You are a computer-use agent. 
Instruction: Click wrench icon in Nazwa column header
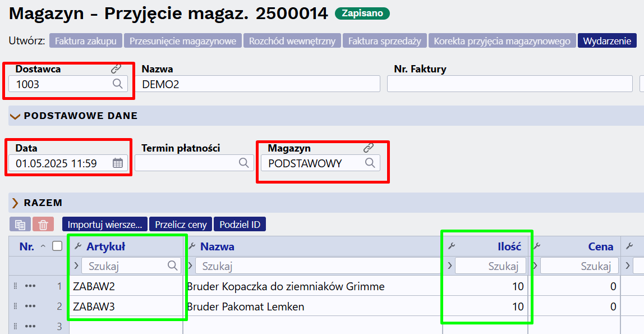(x=191, y=246)
